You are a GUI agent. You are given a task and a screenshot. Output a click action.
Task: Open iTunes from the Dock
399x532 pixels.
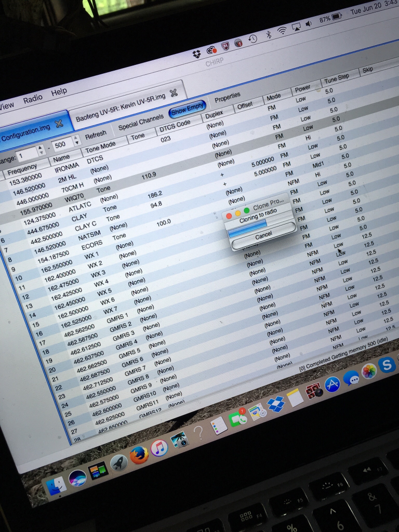tap(159, 448)
